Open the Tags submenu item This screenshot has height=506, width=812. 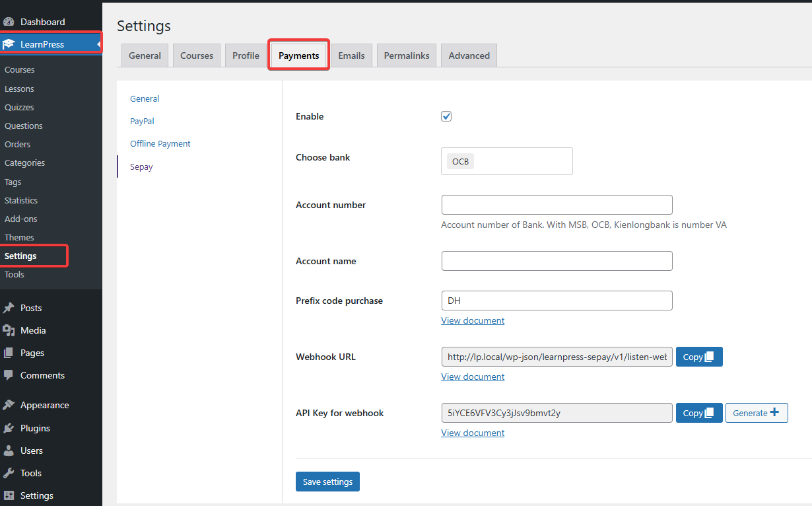13,182
